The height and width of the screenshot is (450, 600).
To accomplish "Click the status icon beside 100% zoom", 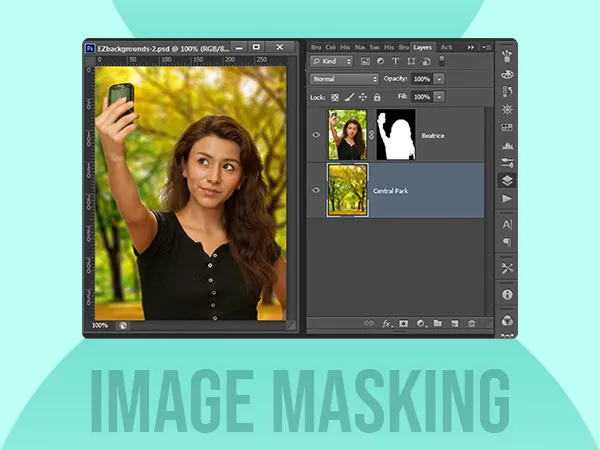I will tap(123, 326).
